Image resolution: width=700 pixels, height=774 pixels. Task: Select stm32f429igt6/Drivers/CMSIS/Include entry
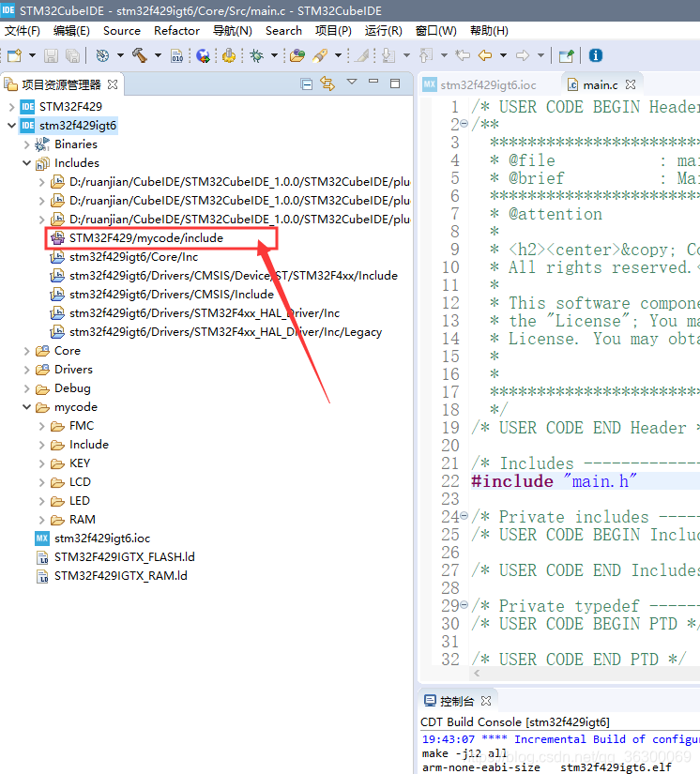click(x=172, y=295)
